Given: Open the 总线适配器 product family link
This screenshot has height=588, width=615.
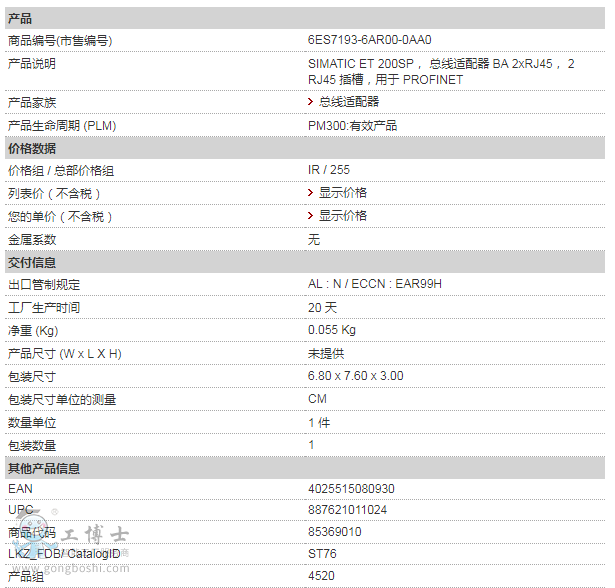Looking at the screenshot, I should [x=349, y=102].
